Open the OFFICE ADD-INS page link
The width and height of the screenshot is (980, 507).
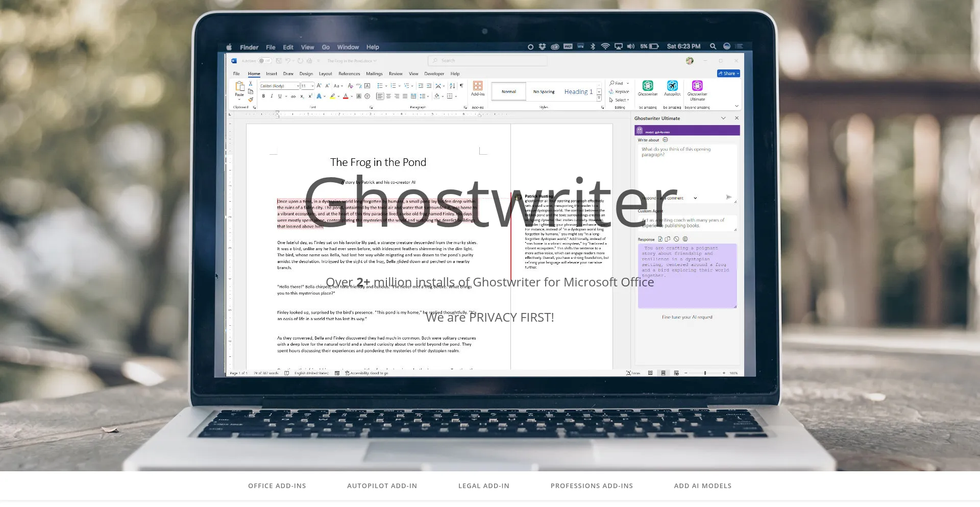[277, 486]
